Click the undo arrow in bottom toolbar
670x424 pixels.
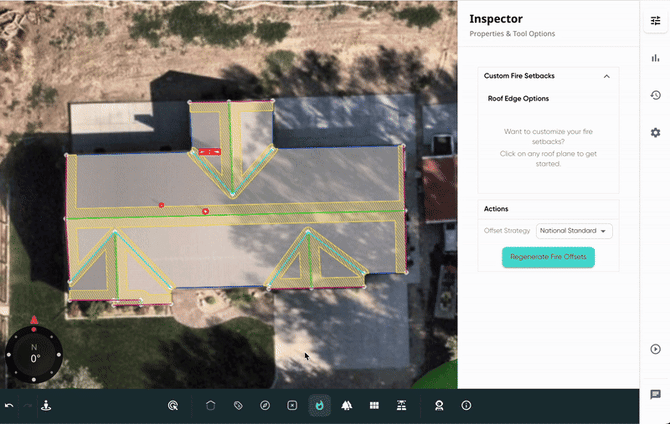click(x=9, y=406)
